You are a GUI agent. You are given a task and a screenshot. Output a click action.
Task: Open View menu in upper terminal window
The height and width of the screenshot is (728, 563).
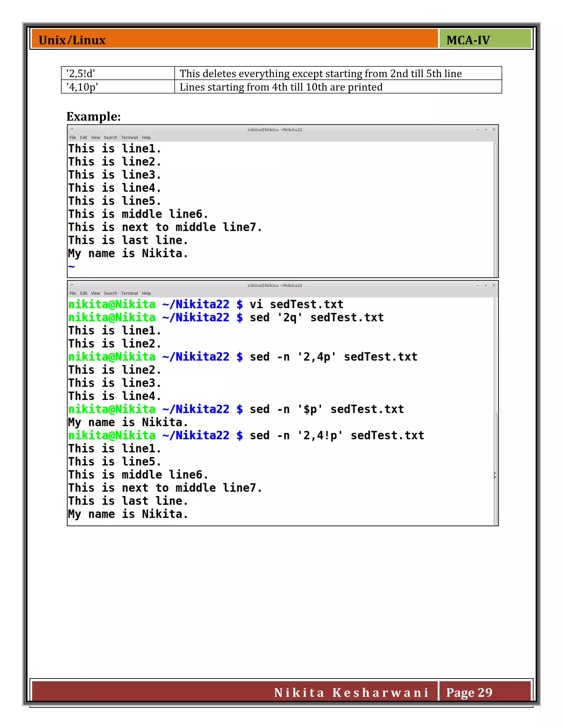[x=95, y=137]
